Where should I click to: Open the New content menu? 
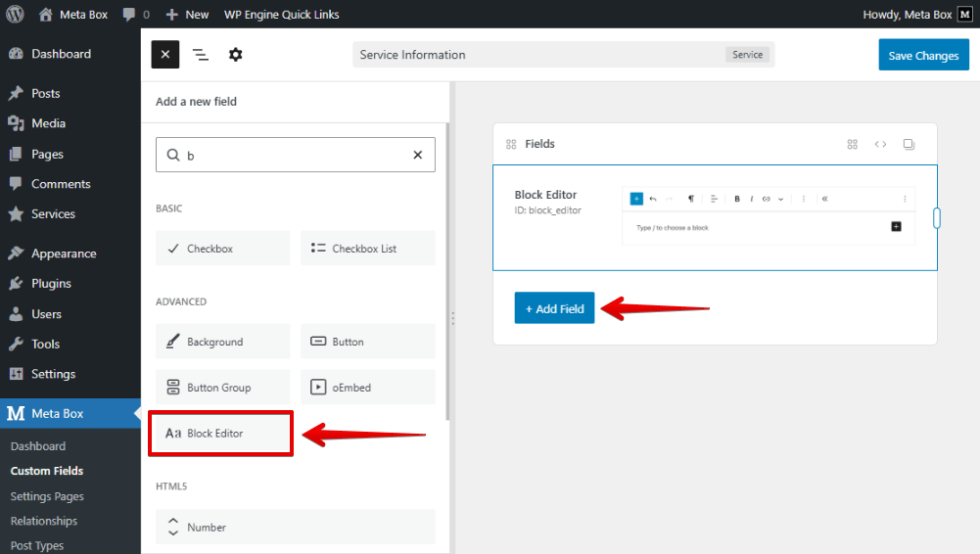(x=187, y=14)
